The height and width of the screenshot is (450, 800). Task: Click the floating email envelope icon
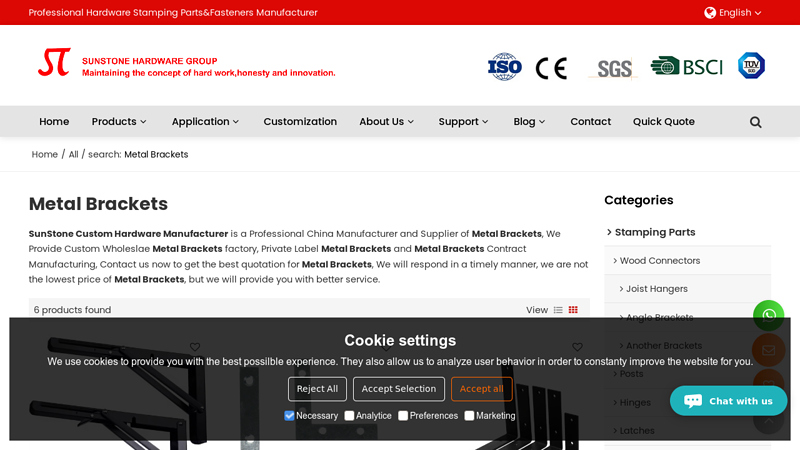(768, 351)
